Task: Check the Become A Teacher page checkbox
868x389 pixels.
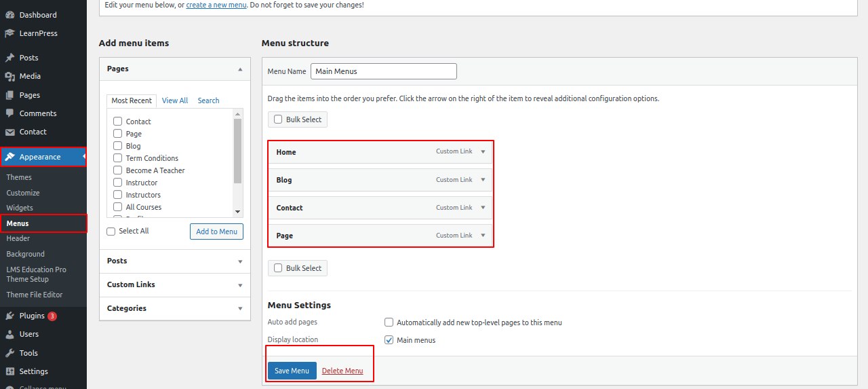Action: [118, 170]
